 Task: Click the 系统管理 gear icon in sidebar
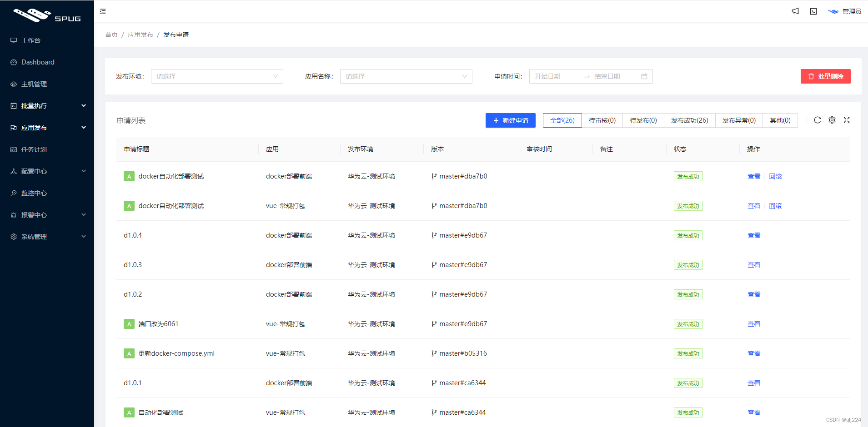coord(14,237)
